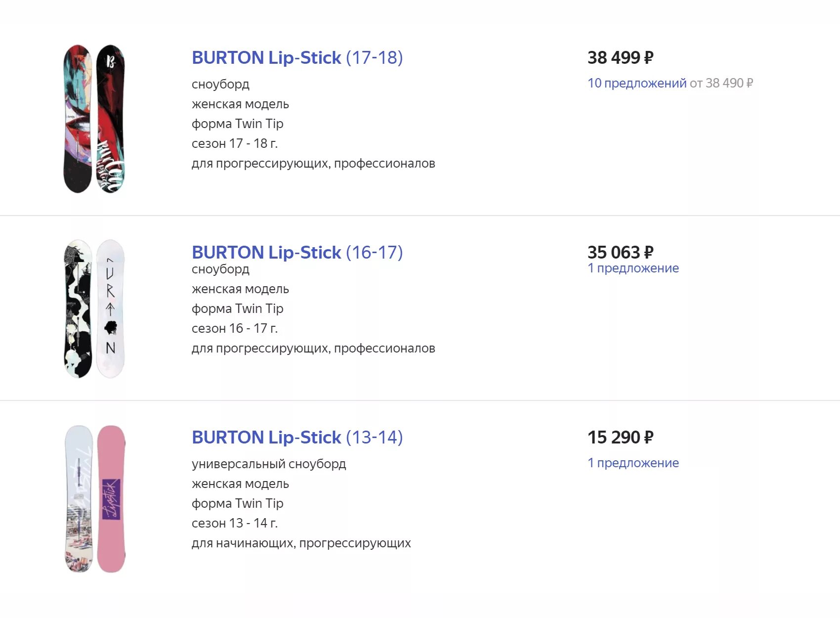Click the 35 063 ₽ price
This screenshot has height=618, width=840.
click(620, 253)
